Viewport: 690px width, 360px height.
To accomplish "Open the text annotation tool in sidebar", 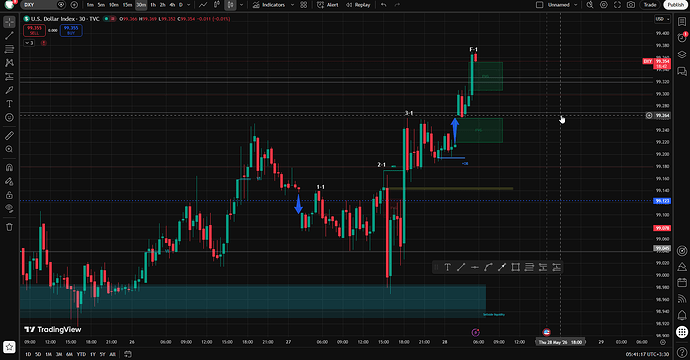I will point(9,104).
